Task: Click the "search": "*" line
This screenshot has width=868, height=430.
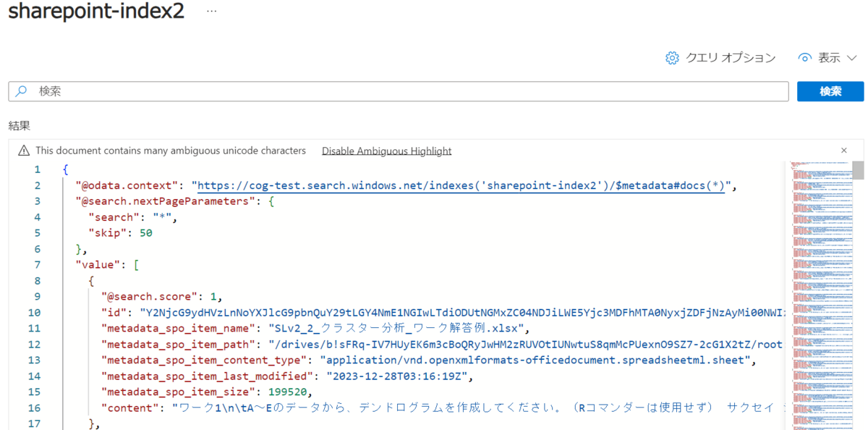Action: [132, 217]
